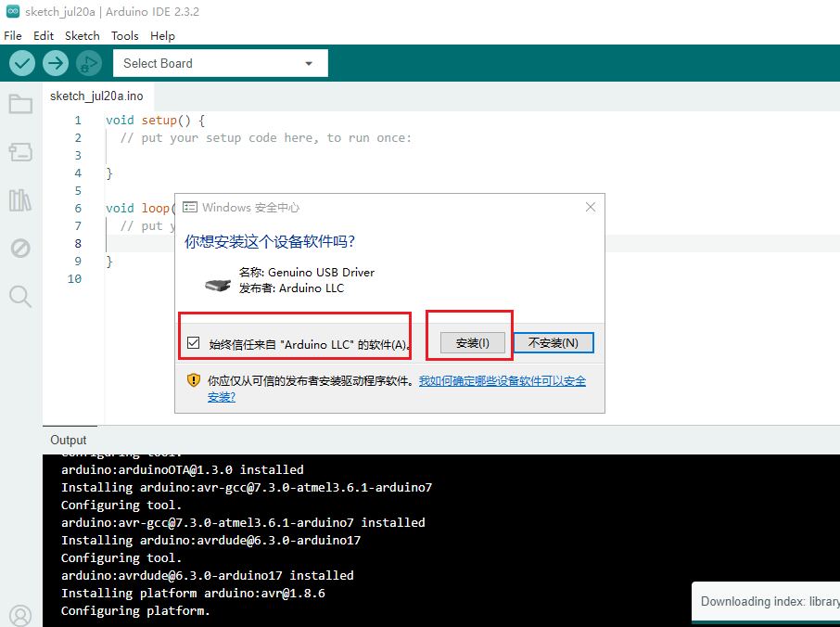Click 'Installing arduino:avrdude@6.3.0-arduino17' output line
Viewport: 840px width, 627px height.
(211, 540)
